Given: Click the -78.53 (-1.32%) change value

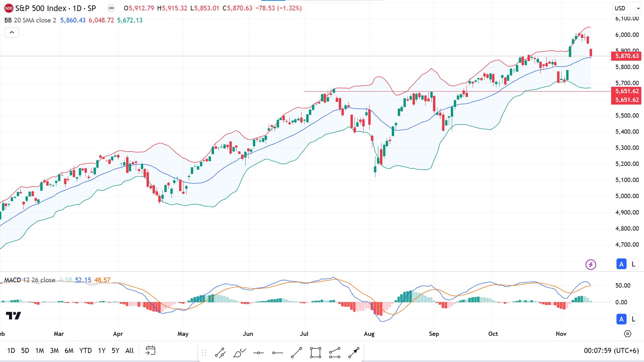Looking at the screenshot, I should 278,8.
